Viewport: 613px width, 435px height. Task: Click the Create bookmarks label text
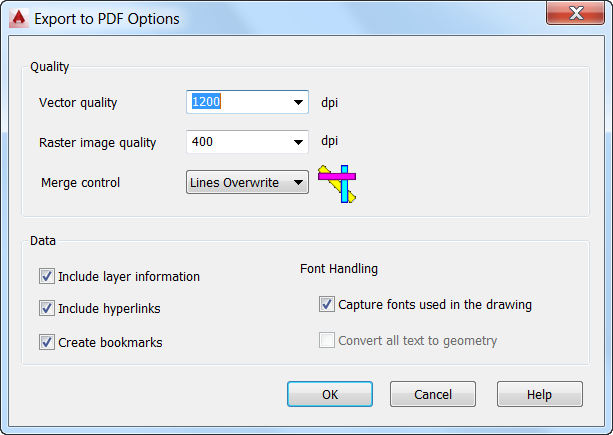(110, 343)
